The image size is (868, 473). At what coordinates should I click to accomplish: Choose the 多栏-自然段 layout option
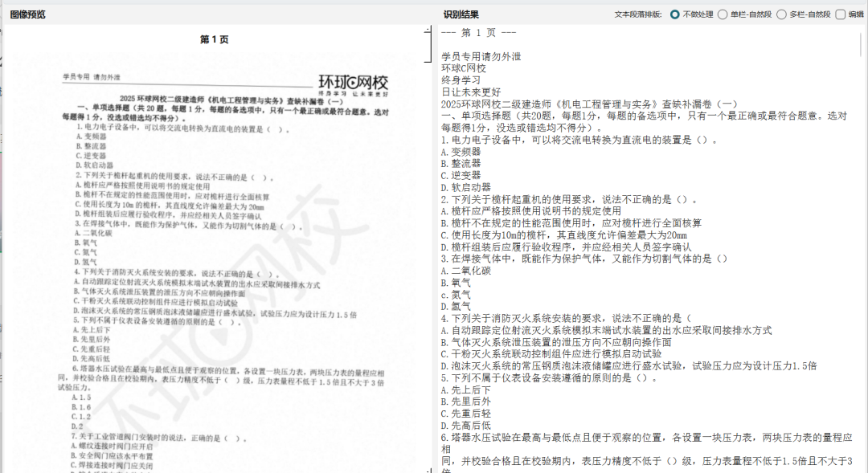coord(781,14)
